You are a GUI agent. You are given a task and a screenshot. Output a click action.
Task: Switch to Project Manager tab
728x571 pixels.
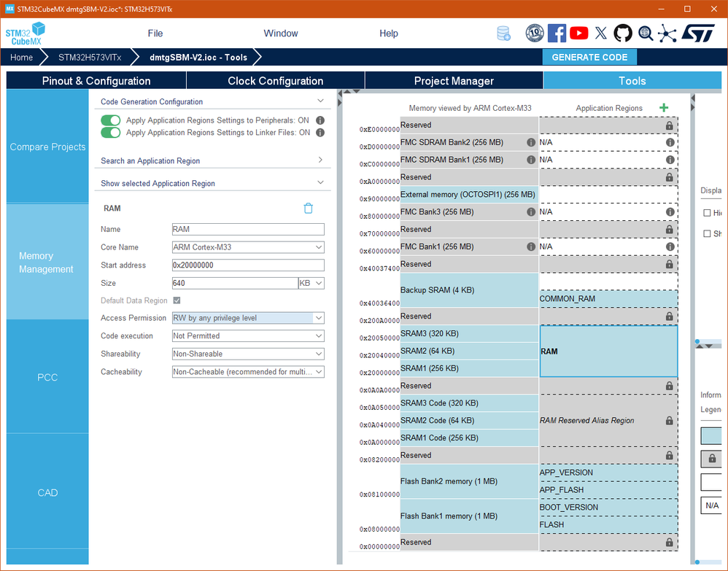coord(454,81)
